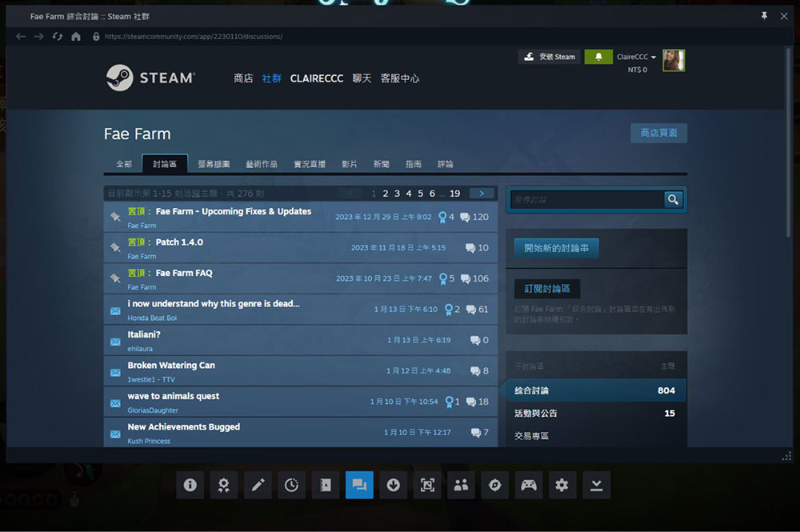800x532 pixels.
Task: Go back with the browser back arrow
Action: point(21,36)
